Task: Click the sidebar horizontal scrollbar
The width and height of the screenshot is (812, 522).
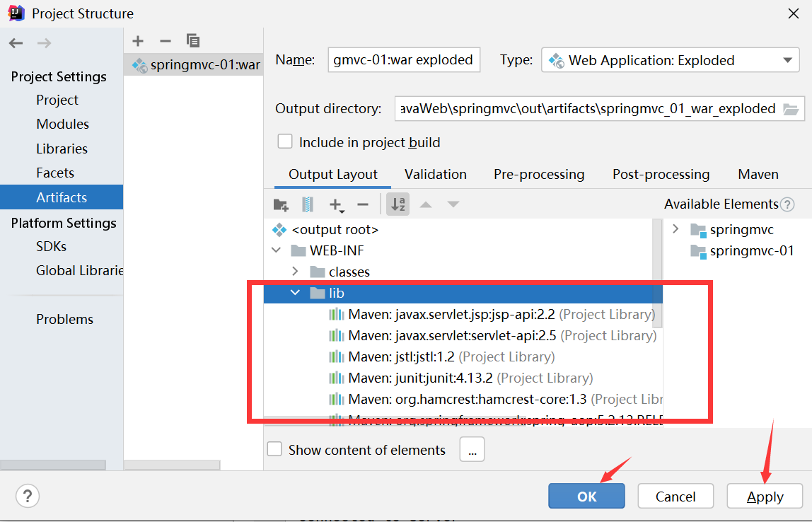Action: (53, 465)
